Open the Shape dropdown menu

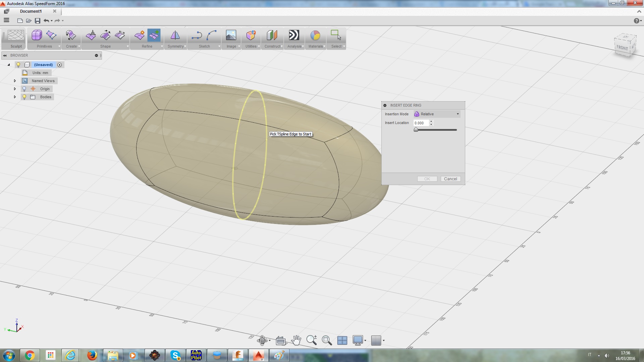pyautogui.click(x=127, y=47)
